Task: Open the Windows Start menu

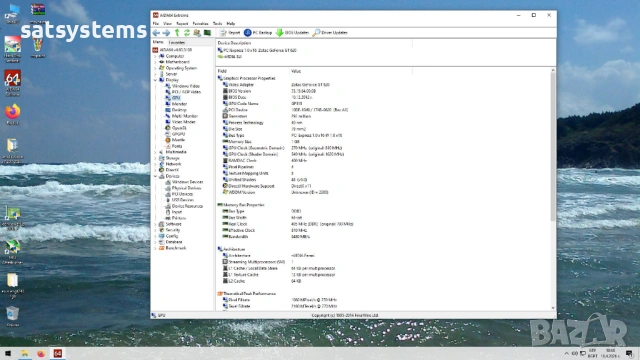Action: 7,353
